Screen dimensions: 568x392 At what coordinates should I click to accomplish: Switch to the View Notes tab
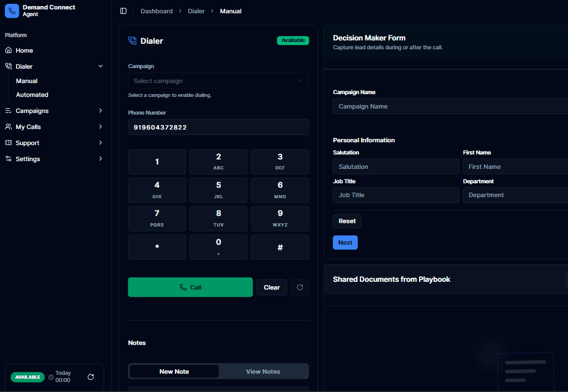point(264,371)
